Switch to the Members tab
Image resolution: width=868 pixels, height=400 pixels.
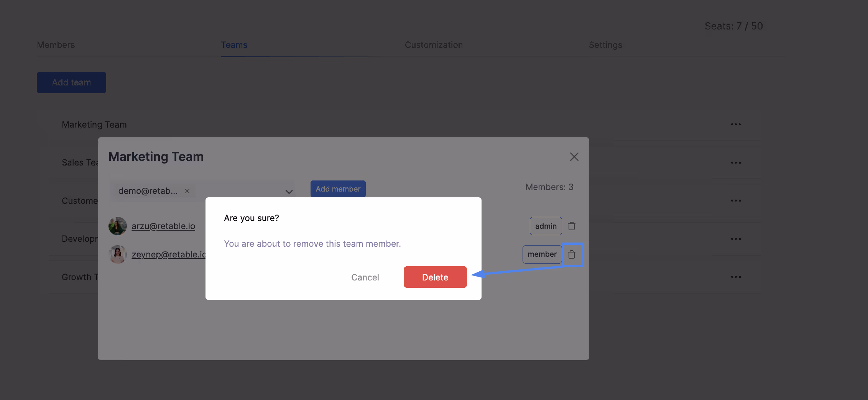(56, 45)
